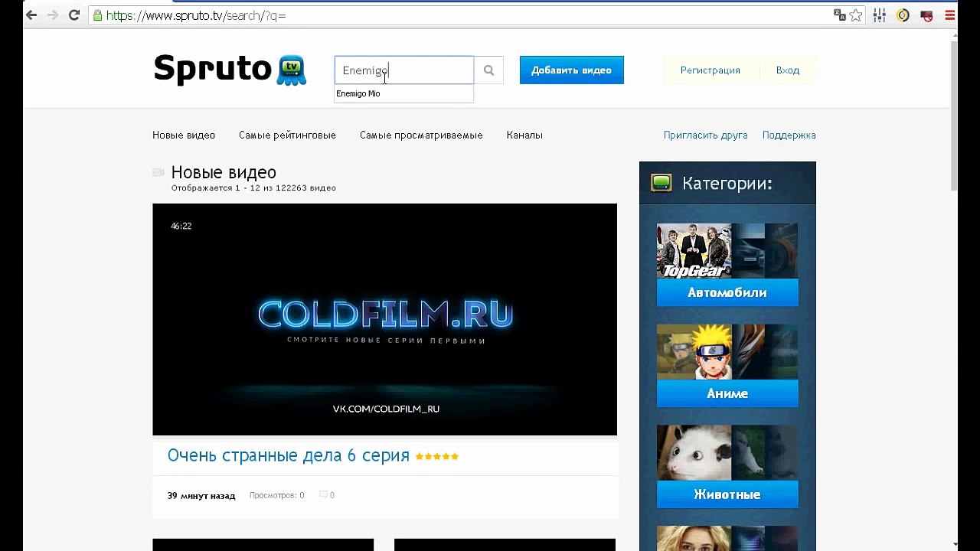Click the Пригласить друга link
This screenshot has height=551, width=980.
(x=706, y=135)
